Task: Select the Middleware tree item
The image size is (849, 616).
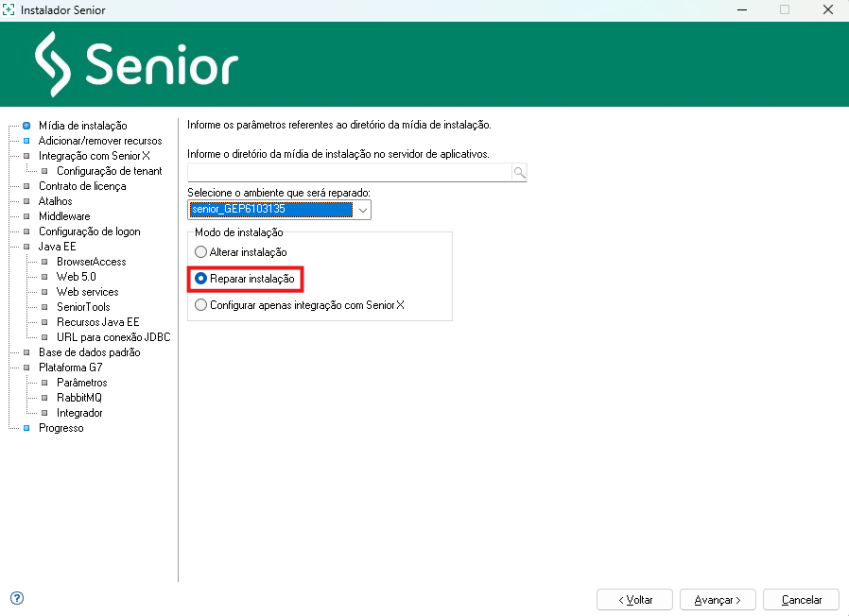Action: coord(64,216)
